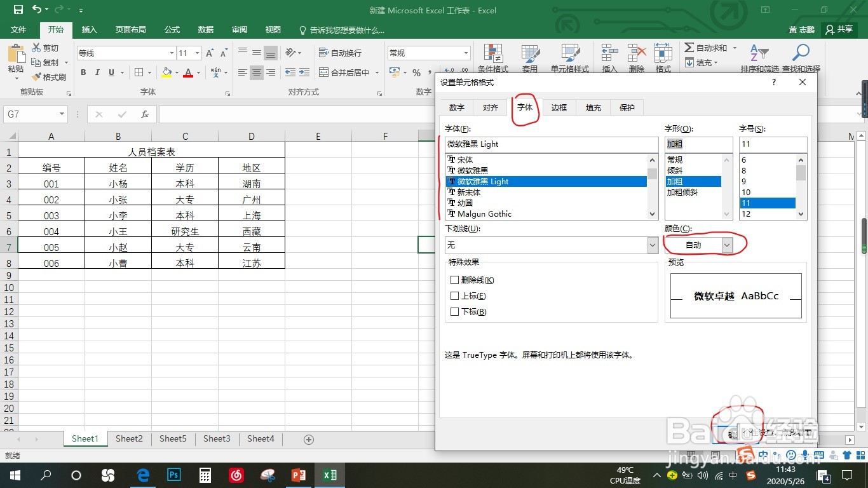Click the AutoSum (自动求和) button

coord(705,48)
